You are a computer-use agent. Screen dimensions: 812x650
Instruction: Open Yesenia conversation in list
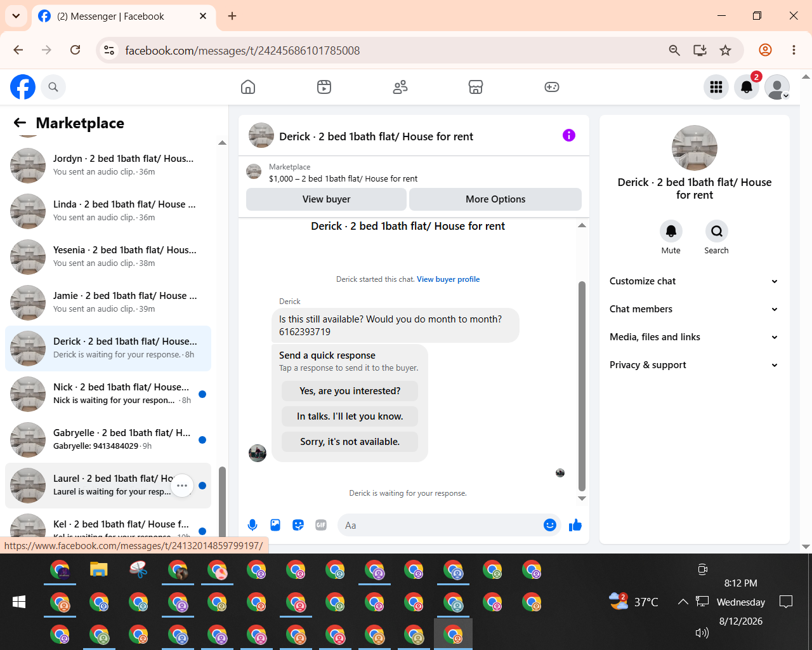coord(108,257)
